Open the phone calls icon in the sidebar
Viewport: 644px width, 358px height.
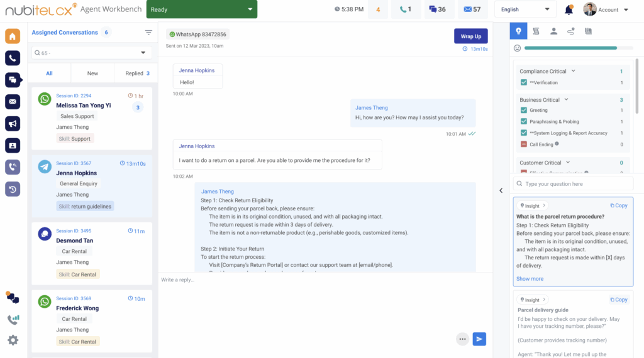[13, 58]
